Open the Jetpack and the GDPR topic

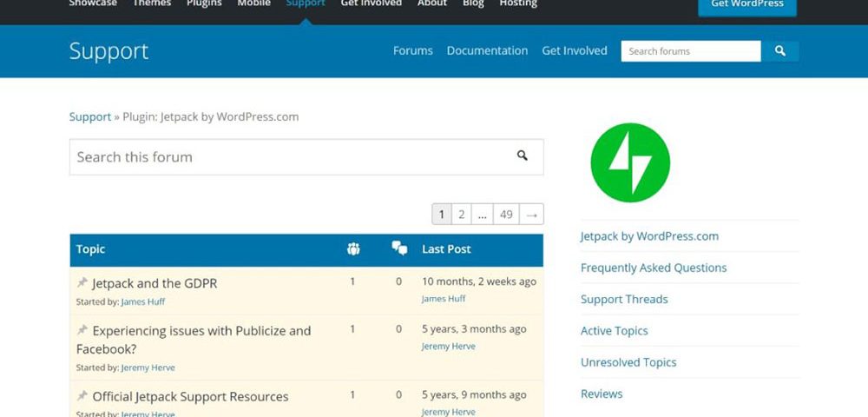point(155,283)
